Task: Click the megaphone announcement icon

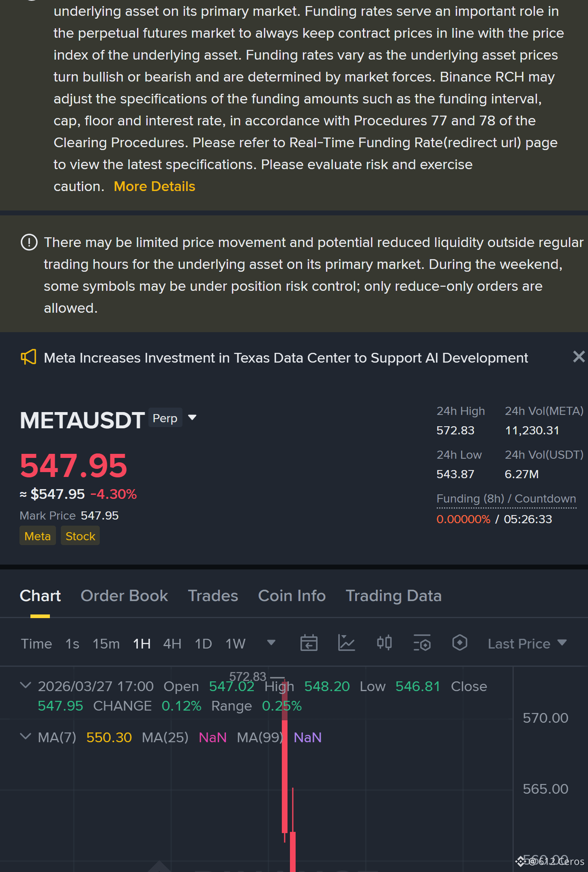Action: tap(28, 357)
